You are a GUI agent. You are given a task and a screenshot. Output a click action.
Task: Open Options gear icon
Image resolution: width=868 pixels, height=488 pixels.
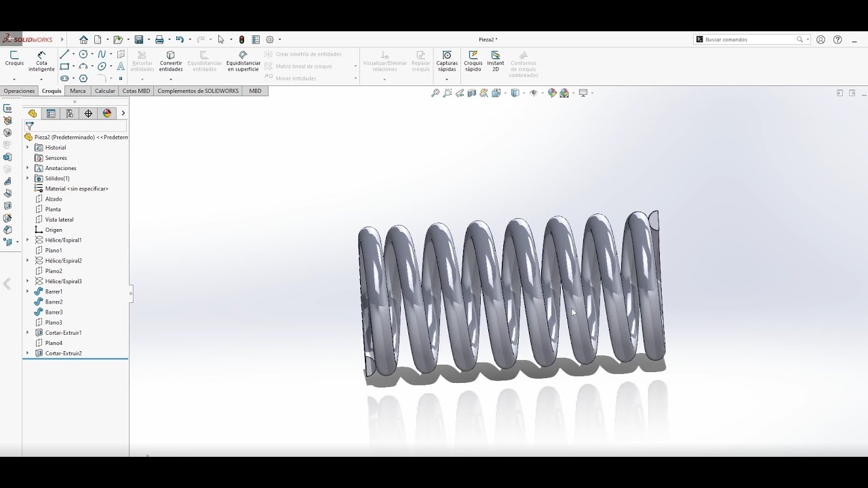[270, 39]
